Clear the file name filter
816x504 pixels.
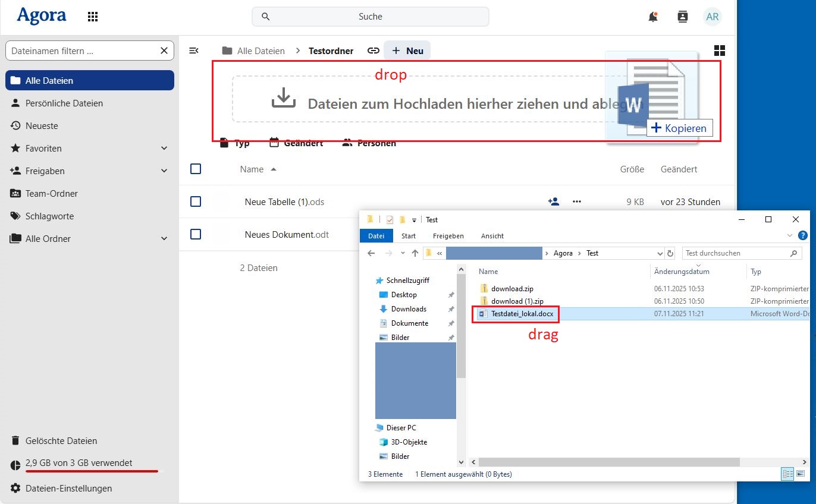point(164,51)
